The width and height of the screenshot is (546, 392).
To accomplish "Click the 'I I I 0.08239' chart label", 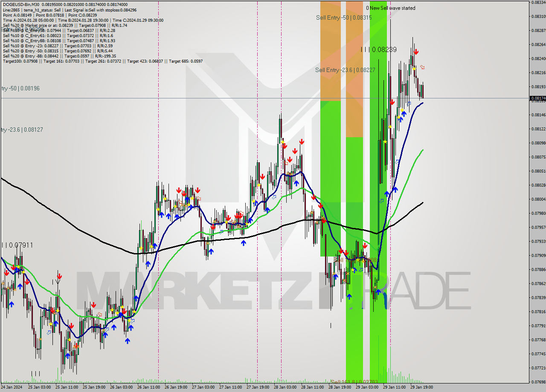I will click(379, 49).
